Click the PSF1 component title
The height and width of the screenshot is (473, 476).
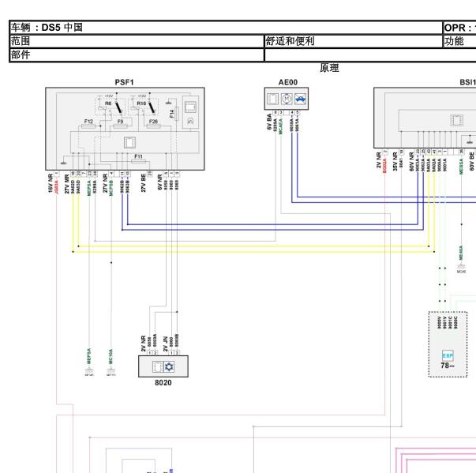point(124,82)
